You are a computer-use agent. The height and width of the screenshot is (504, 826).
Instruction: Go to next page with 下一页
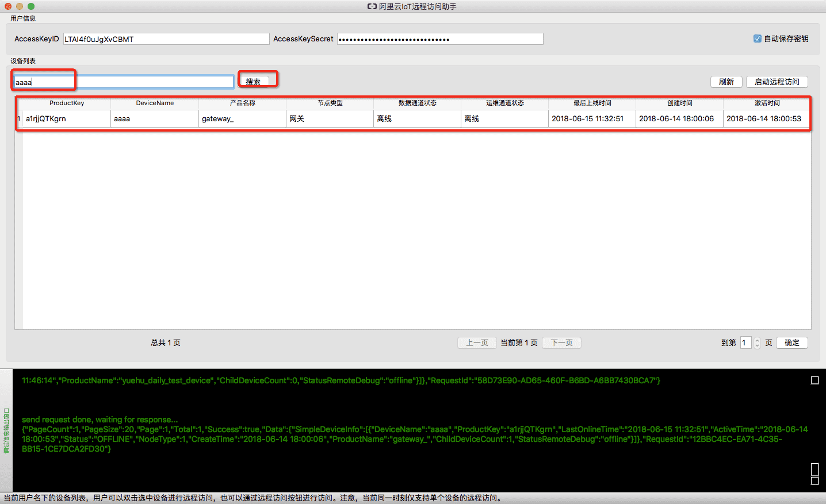562,343
